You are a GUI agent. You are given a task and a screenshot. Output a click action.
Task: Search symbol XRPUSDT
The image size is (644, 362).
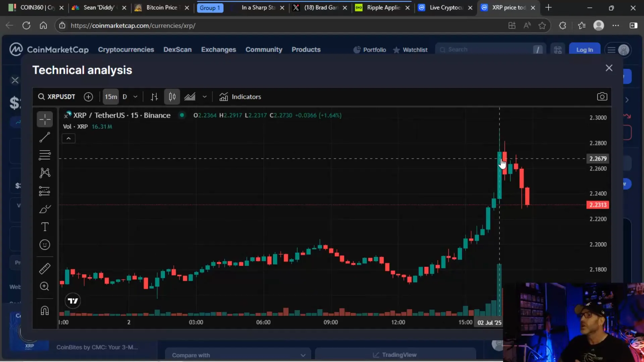[x=56, y=97]
